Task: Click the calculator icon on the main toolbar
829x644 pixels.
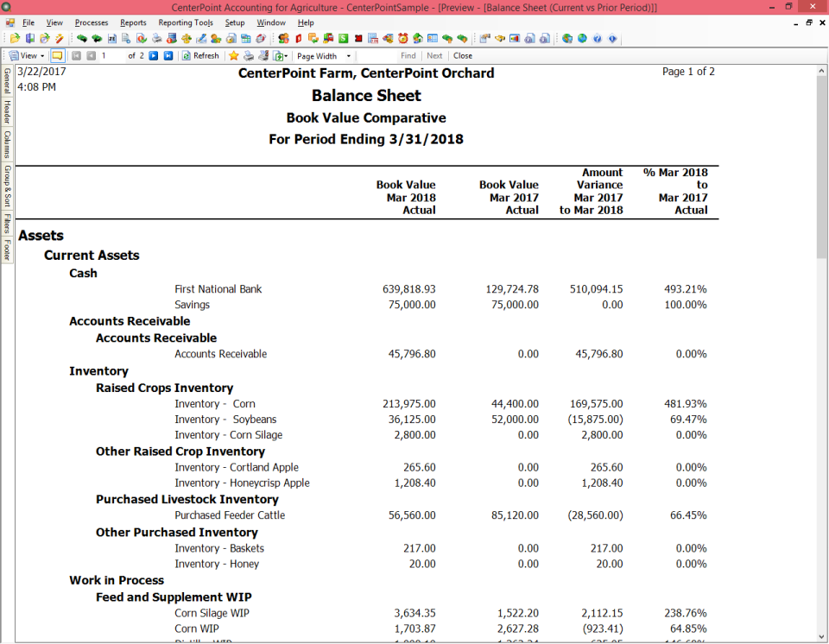Action: pyautogui.click(x=247, y=38)
